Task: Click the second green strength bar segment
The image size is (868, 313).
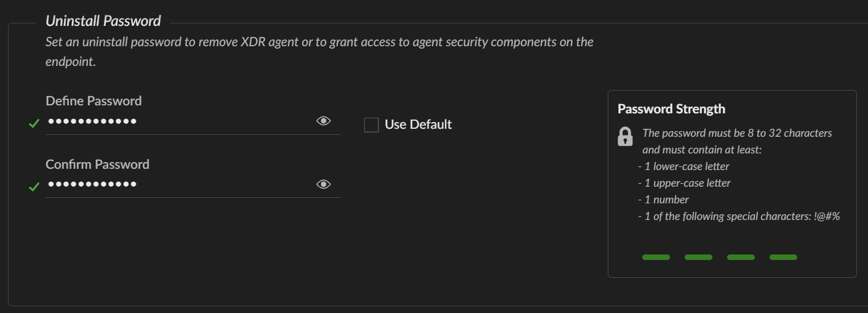Action: 698,257
